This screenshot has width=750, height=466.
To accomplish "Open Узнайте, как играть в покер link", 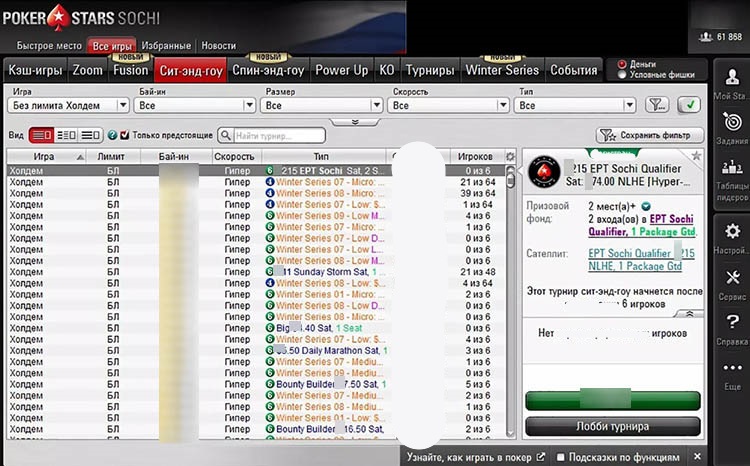I will pos(469,457).
